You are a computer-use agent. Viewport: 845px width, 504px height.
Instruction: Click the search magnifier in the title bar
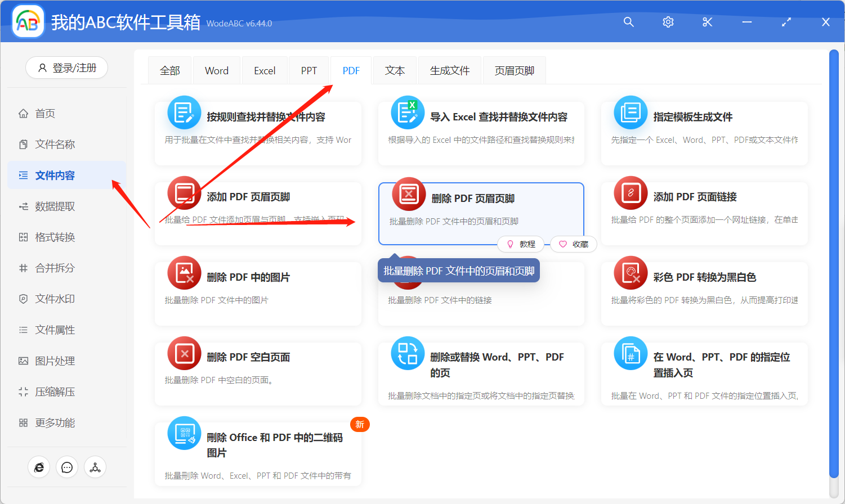pyautogui.click(x=628, y=22)
